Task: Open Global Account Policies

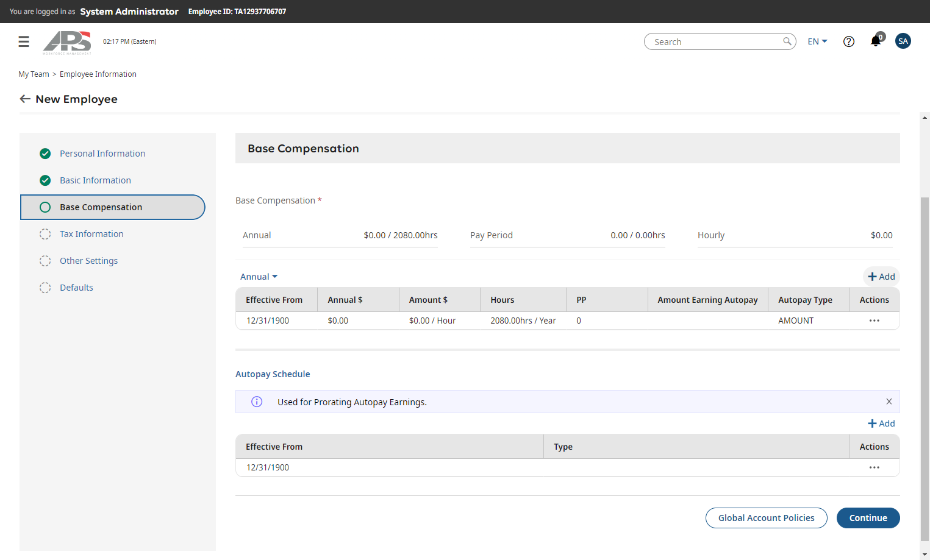Action: (x=766, y=518)
